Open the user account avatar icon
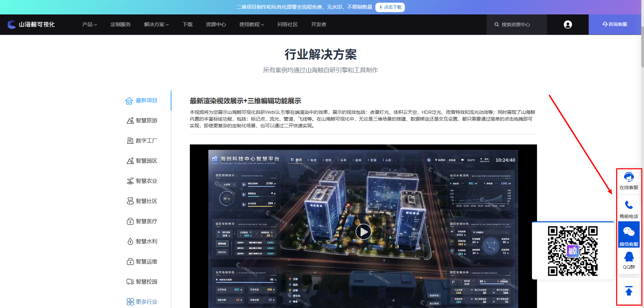The image size is (644, 308). tap(568, 25)
